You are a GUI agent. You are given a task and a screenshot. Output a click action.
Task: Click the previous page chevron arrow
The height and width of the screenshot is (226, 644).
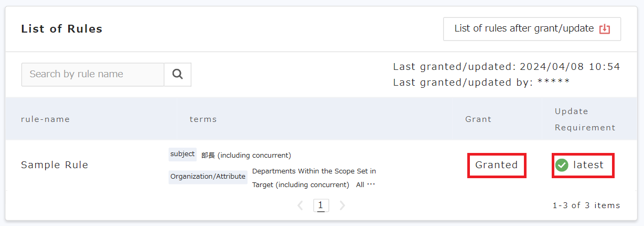[x=300, y=206]
